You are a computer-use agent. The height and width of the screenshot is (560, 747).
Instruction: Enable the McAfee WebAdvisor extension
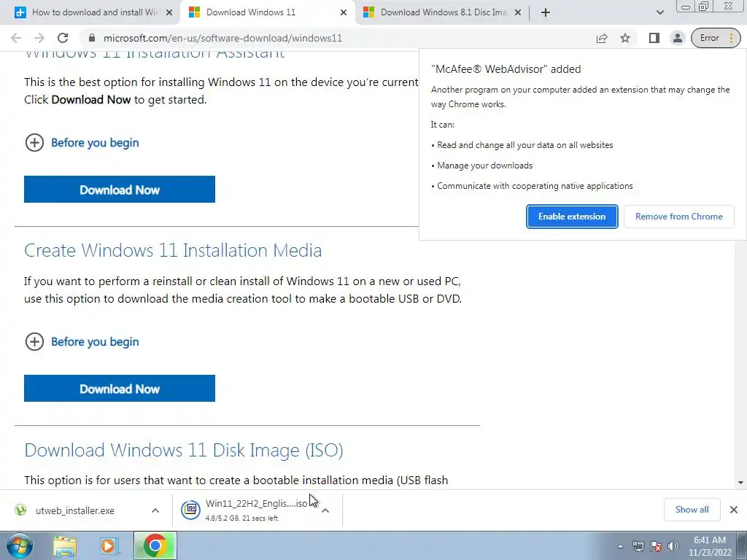pyautogui.click(x=572, y=216)
